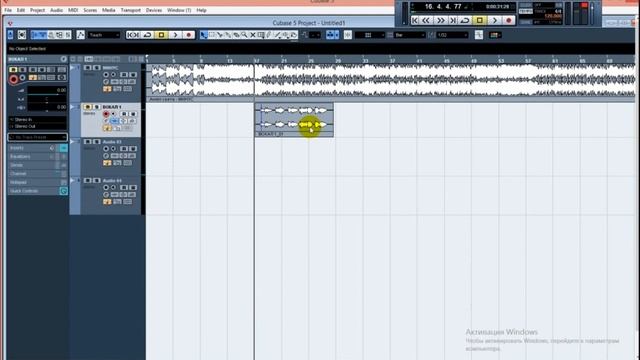Image resolution: width=640 pixels, height=360 pixels.
Task: Toggle Cycle loop in the project toolbar
Action: pyautogui.click(x=147, y=35)
